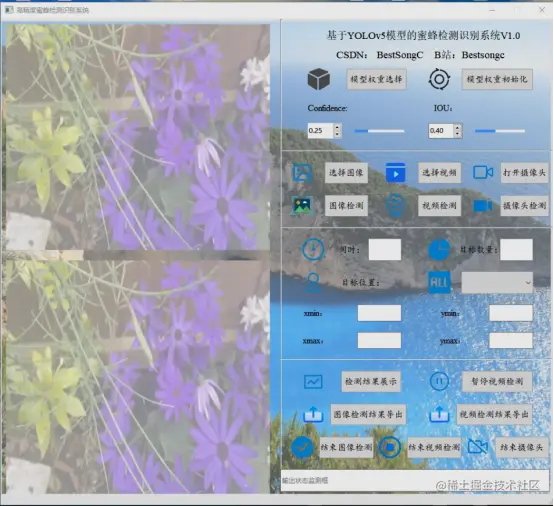Click the window title bar app icon
The image size is (554, 506).
[9, 10]
